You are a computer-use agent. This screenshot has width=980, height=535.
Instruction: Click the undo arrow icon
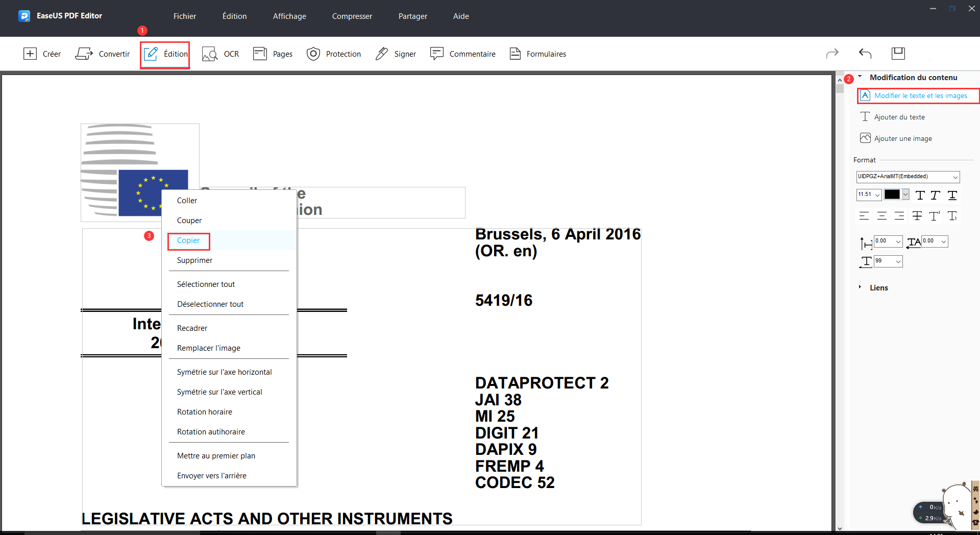coord(865,53)
